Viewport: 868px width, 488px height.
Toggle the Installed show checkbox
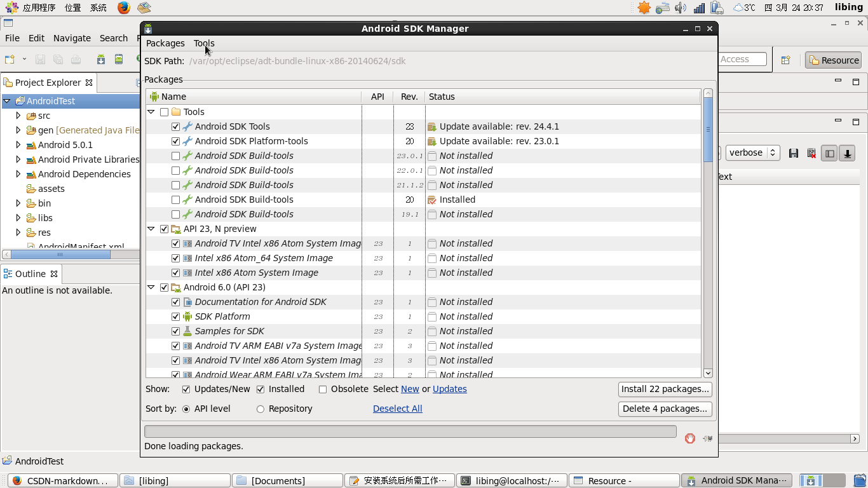(261, 389)
